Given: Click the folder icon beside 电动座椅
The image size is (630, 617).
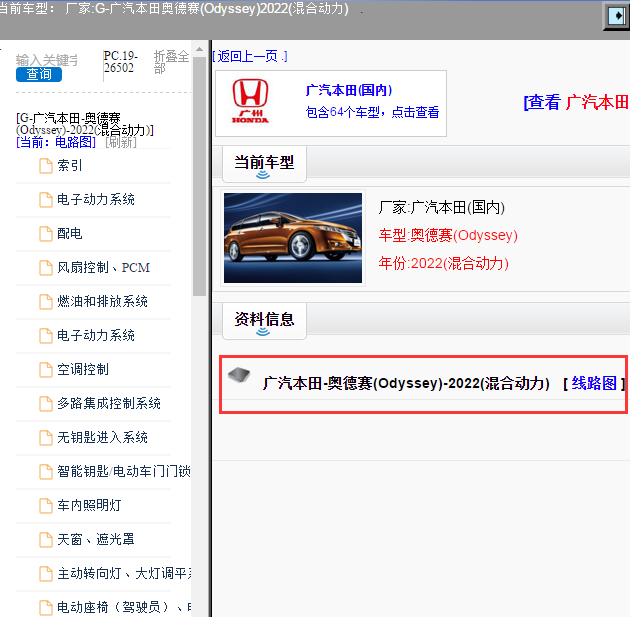Looking at the screenshot, I should coord(46,608).
